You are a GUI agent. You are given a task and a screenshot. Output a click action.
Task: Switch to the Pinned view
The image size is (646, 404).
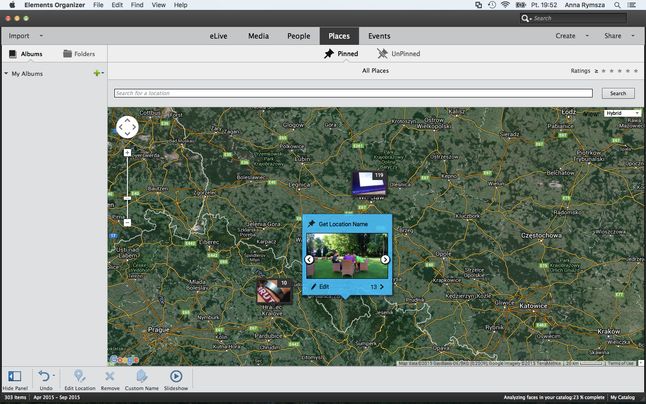pyautogui.click(x=341, y=54)
